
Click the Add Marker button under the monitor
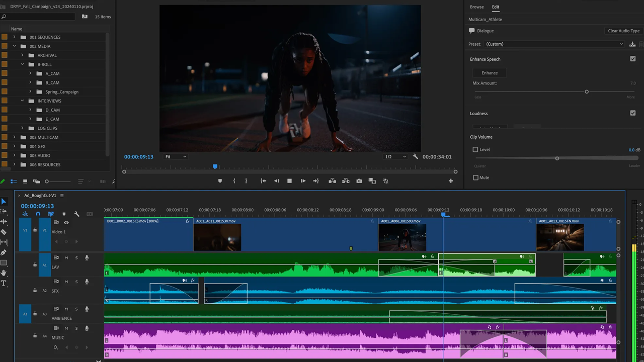tap(220, 181)
